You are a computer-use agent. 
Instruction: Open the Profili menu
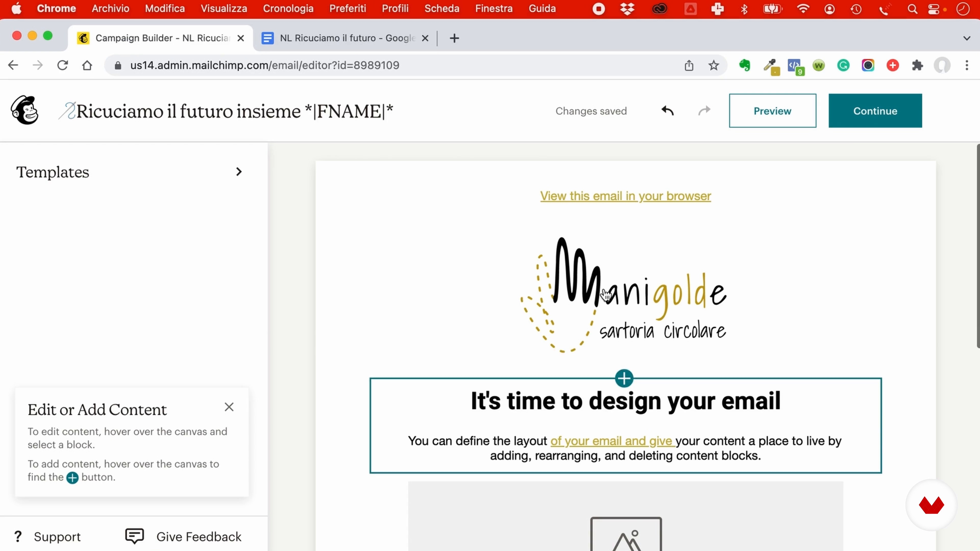coord(395,8)
